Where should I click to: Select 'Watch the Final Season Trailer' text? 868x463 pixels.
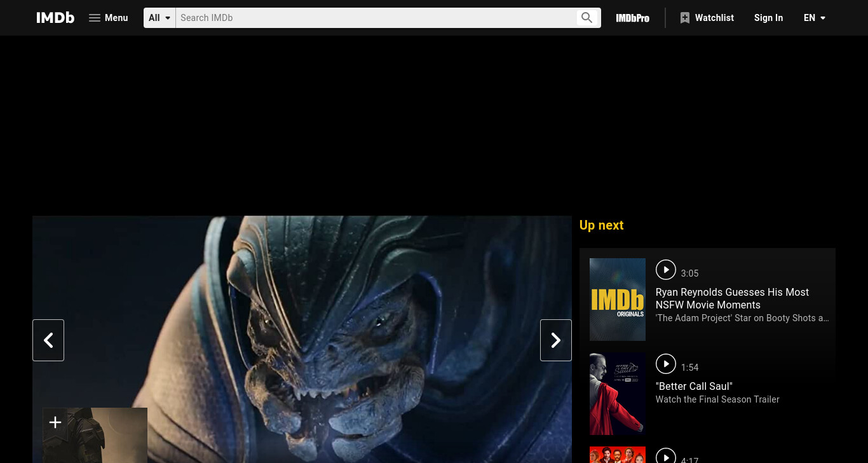click(717, 399)
